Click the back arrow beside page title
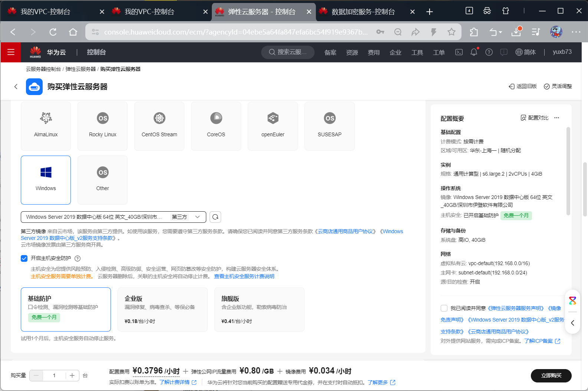Image resolution: width=588 pixels, height=391 pixels. (16, 87)
